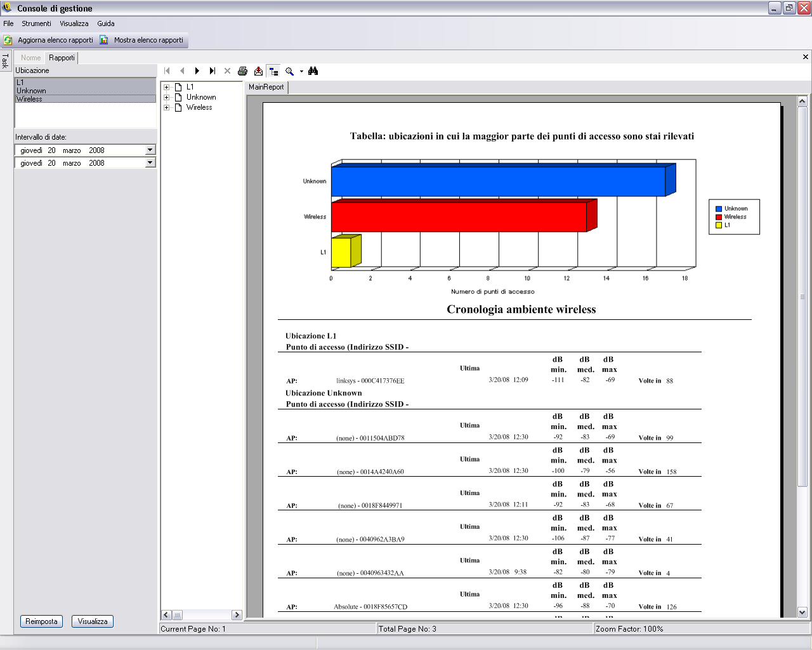812x650 pixels.
Task: Go to the next report page
Action: pos(197,71)
